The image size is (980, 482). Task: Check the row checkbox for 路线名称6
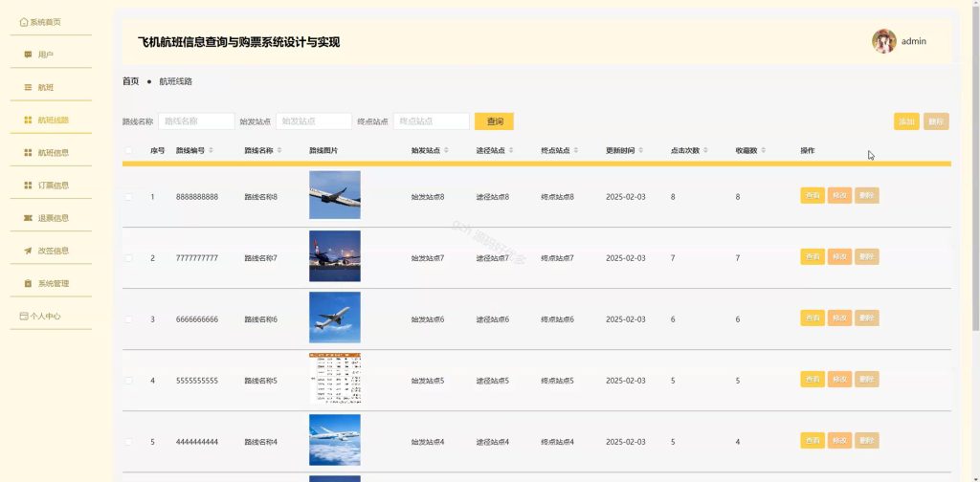pos(129,319)
